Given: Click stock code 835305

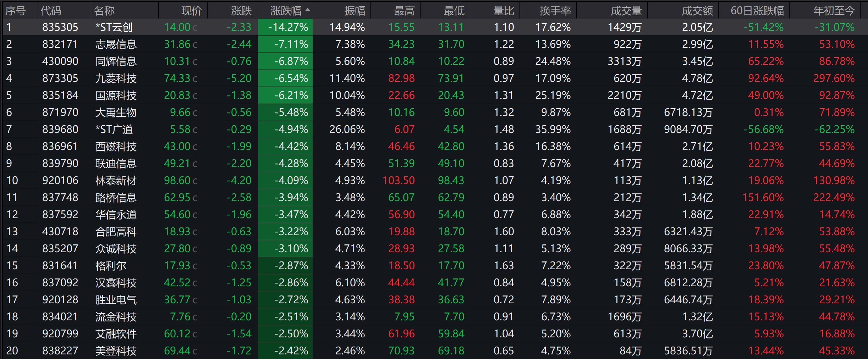Looking at the screenshot, I should pyautogui.click(x=60, y=27).
